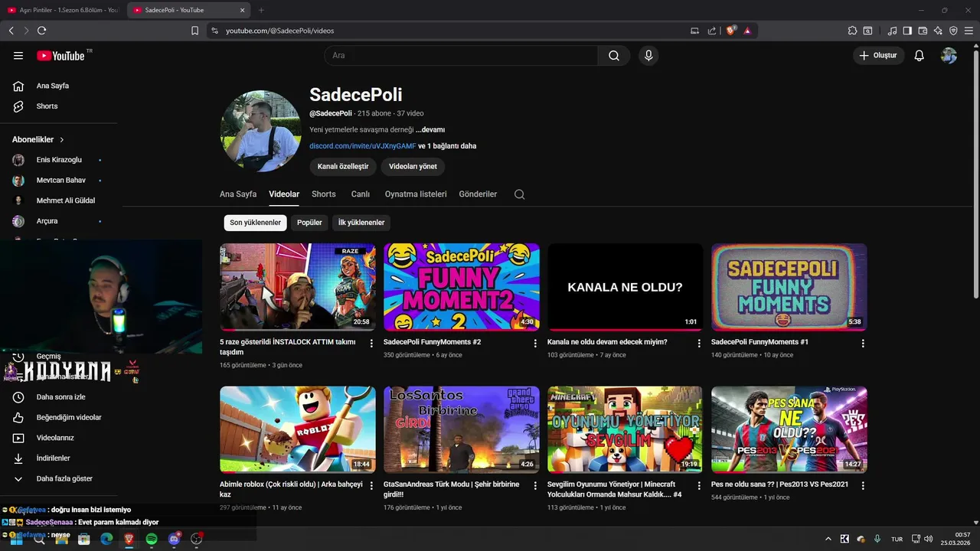Image resolution: width=980 pixels, height=551 pixels.
Task: Open the Pes2013 VS Pes2021 thumbnail
Action: (789, 429)
